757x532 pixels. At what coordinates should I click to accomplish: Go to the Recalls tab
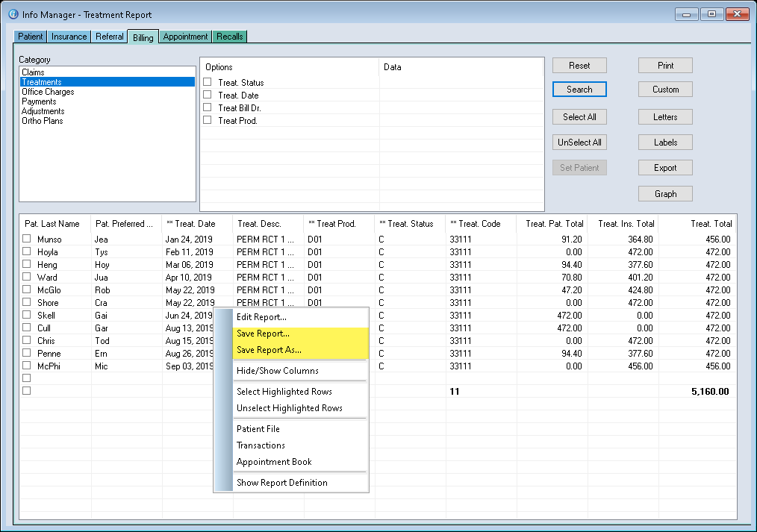click(x=230, y=37)
